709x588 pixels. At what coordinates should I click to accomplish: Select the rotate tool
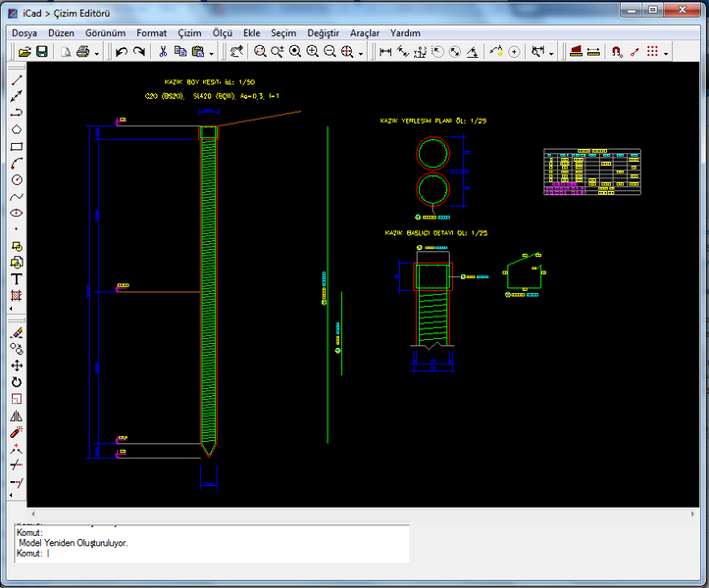(x=17, y=382)
